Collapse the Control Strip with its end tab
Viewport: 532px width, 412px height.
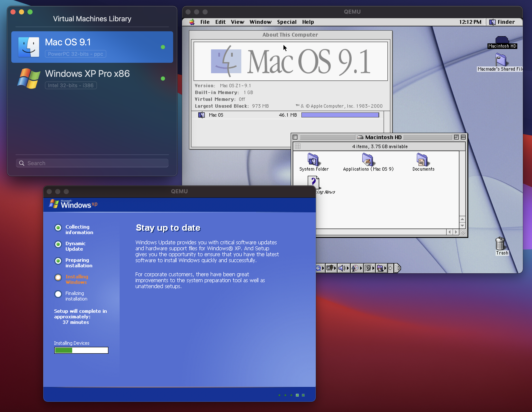[x=398, y=268]
